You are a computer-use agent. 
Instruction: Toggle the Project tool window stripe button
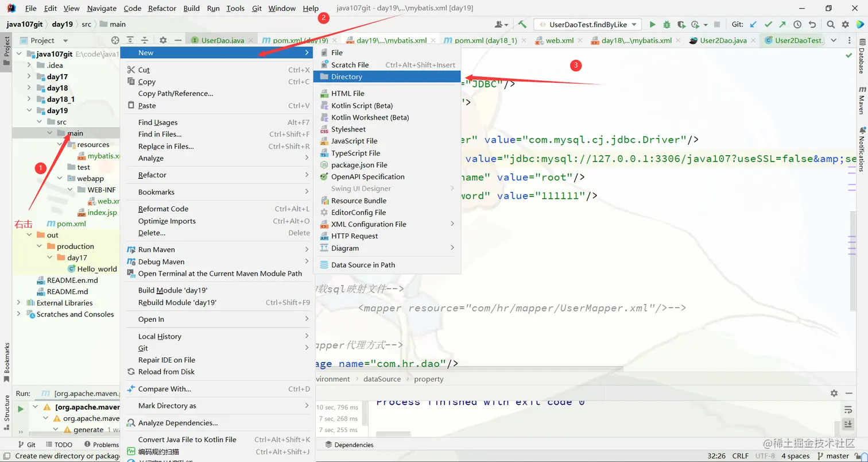[x=6, y=51]
